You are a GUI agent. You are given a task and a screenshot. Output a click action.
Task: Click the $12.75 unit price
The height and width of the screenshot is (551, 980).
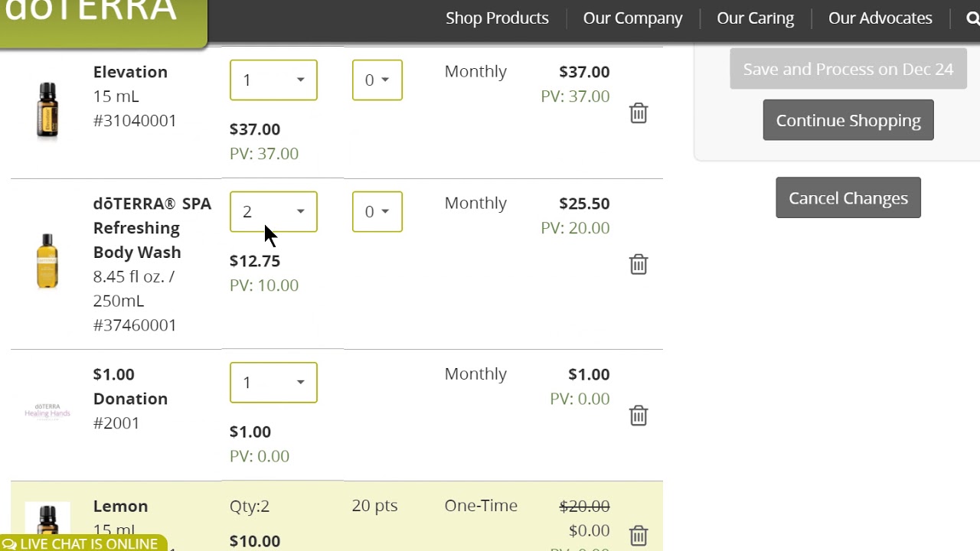255,261
